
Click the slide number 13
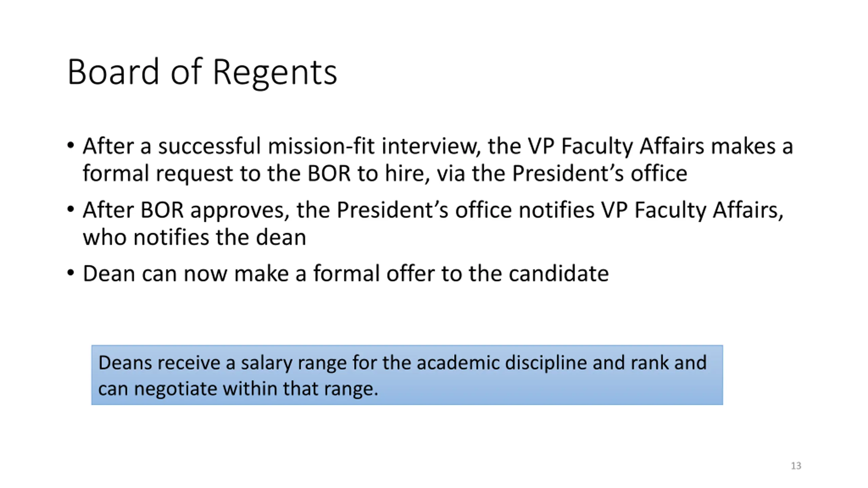tap(796, 466)
